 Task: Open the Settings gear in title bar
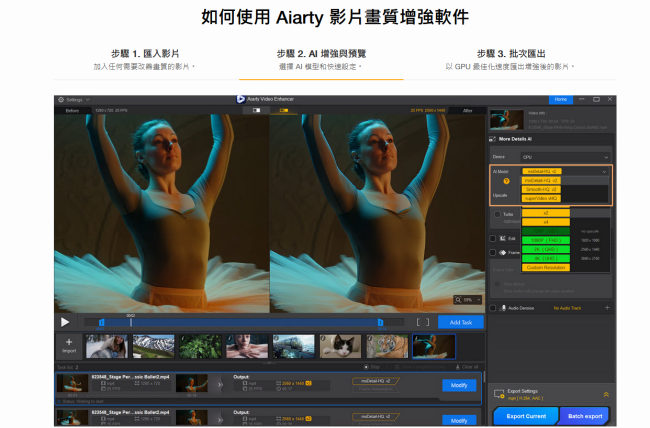click(x=61, y=100)
